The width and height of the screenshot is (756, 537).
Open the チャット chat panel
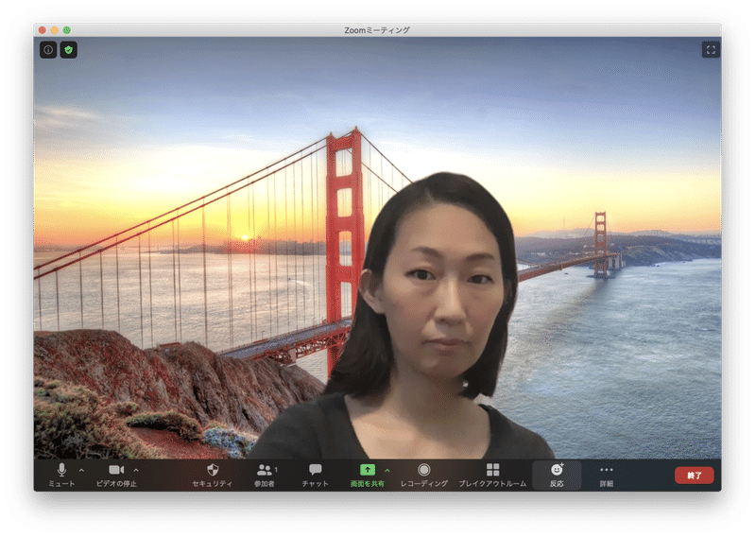coord(316,476)
